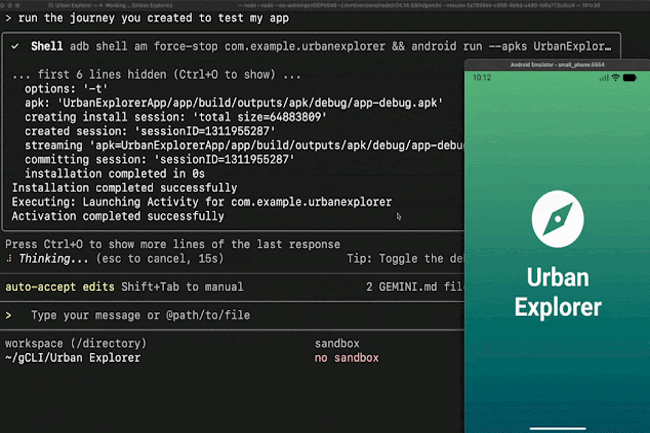
Task: Click the 2 GEMINI.md files indicator
Action: 410,287
